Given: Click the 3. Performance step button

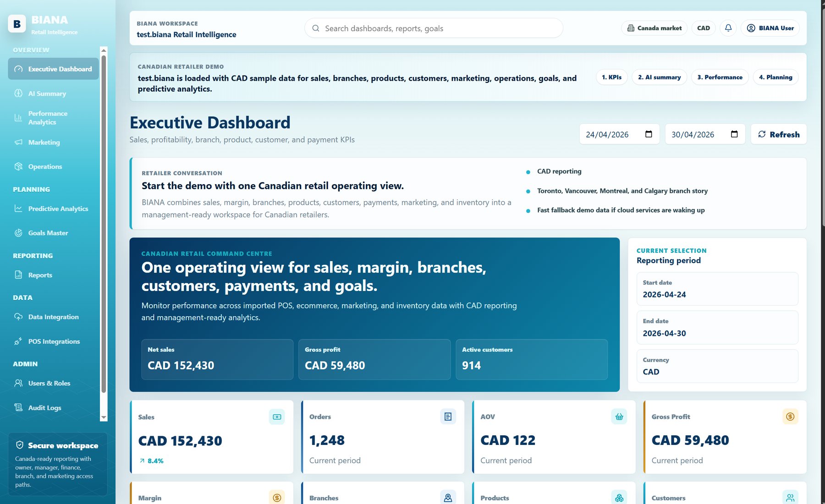Looking at the screenshot, I should [720, 77].
